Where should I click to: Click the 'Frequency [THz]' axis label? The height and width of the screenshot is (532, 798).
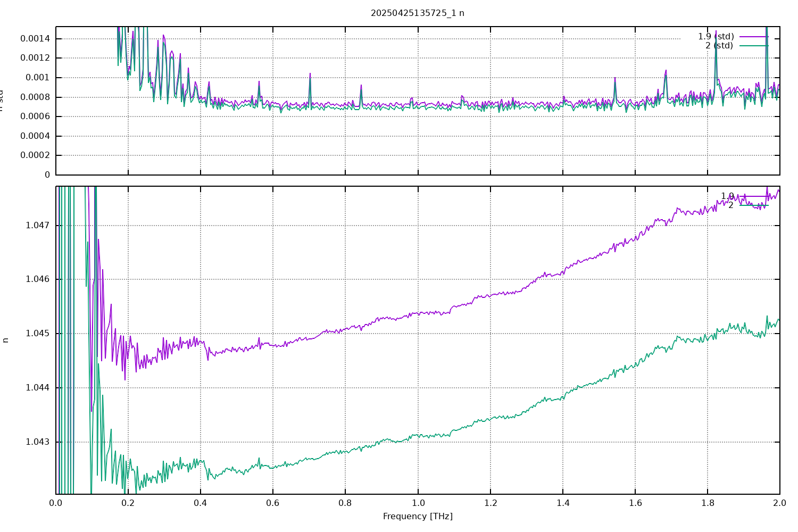(x=418, y=516)
